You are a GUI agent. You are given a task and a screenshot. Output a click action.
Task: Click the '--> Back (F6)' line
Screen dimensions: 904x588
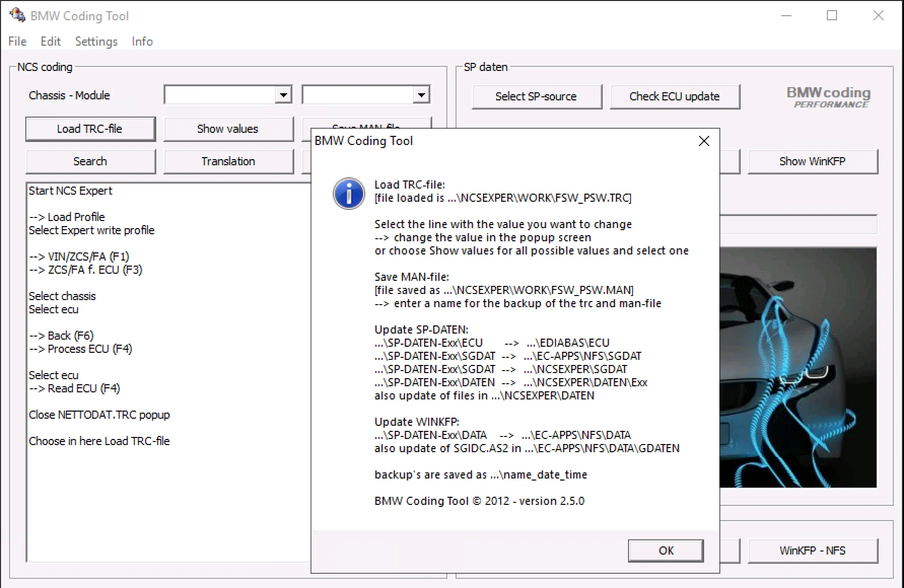click(x=61, y=336)
